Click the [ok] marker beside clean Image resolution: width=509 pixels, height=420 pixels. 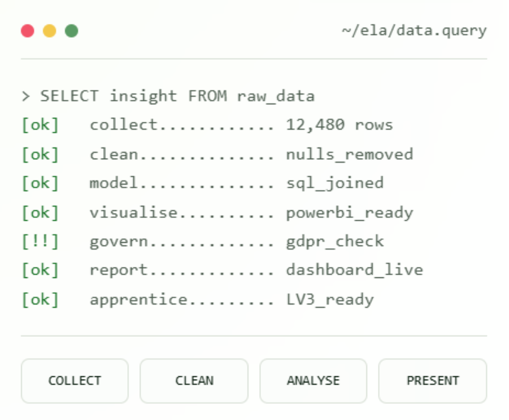point(40,154)
